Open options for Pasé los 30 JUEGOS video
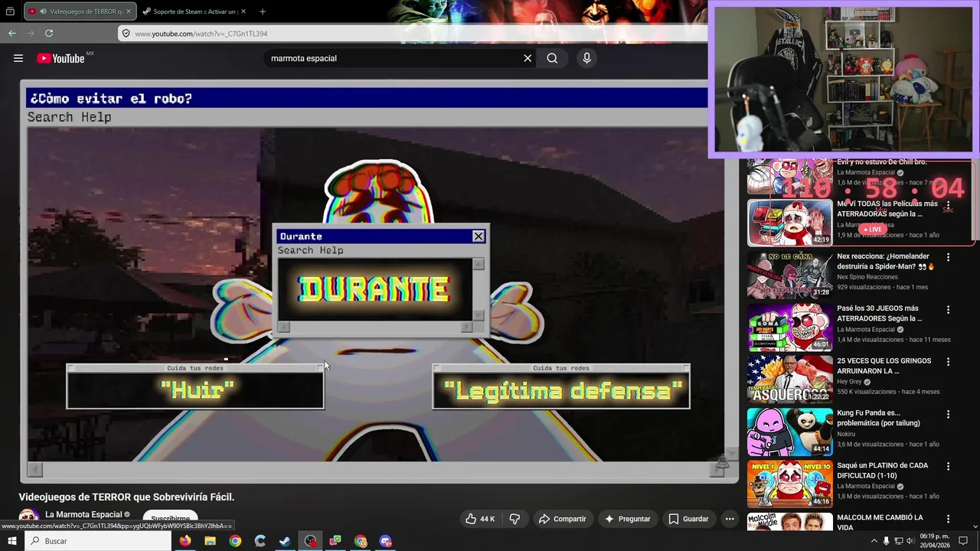Viewport: 980px width, 551px height. point(948,310)
